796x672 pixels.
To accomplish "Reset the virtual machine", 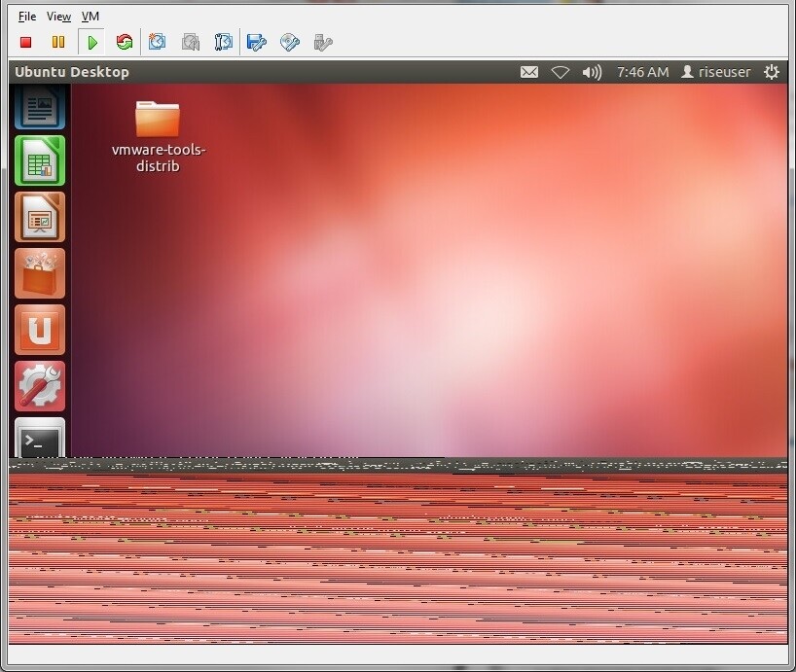I will (x=124, y=42).
